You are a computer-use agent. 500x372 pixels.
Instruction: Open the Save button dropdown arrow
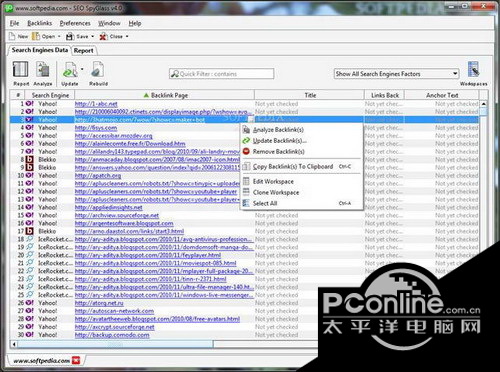pyautogui.click(x=93, y=36)
